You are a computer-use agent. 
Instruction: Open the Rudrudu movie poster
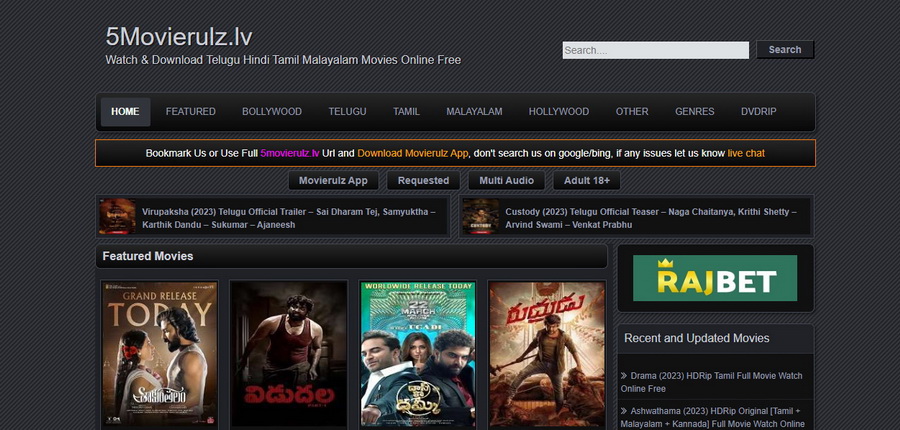click(547, 354)
